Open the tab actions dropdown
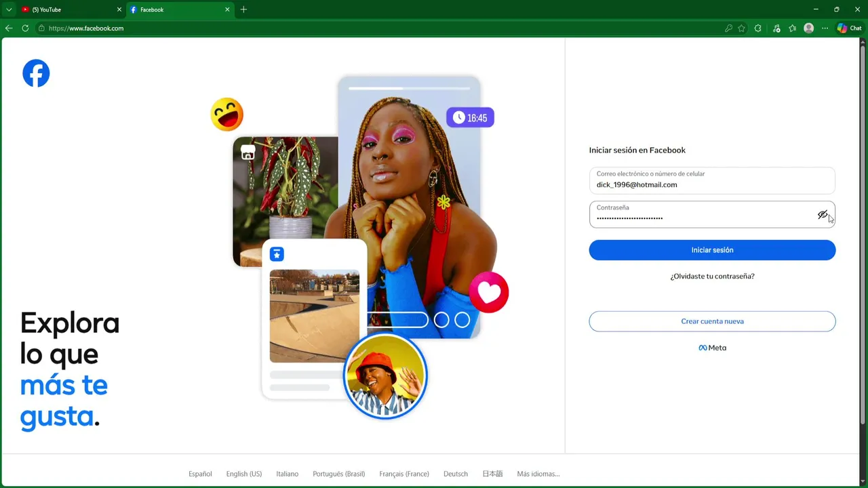868x488 pixels. [x=9, y=9]
